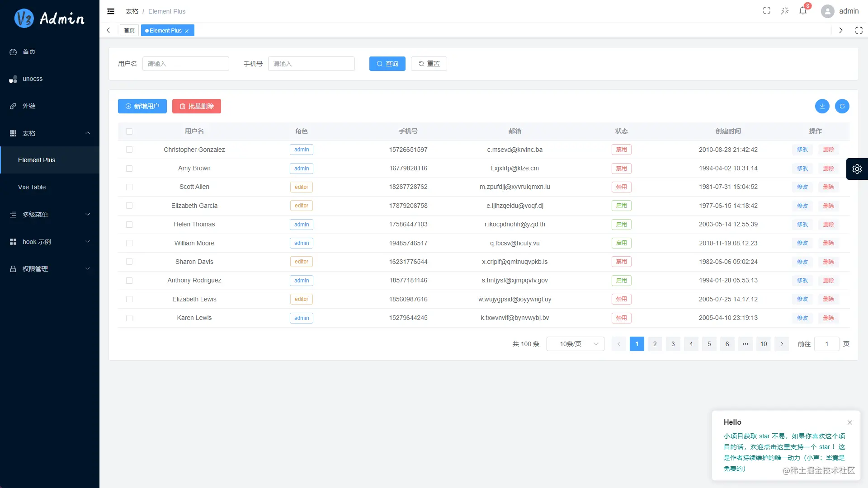Select Vxe Table from sidebar
Screen dimensions: 868x488
coord(32,187)
